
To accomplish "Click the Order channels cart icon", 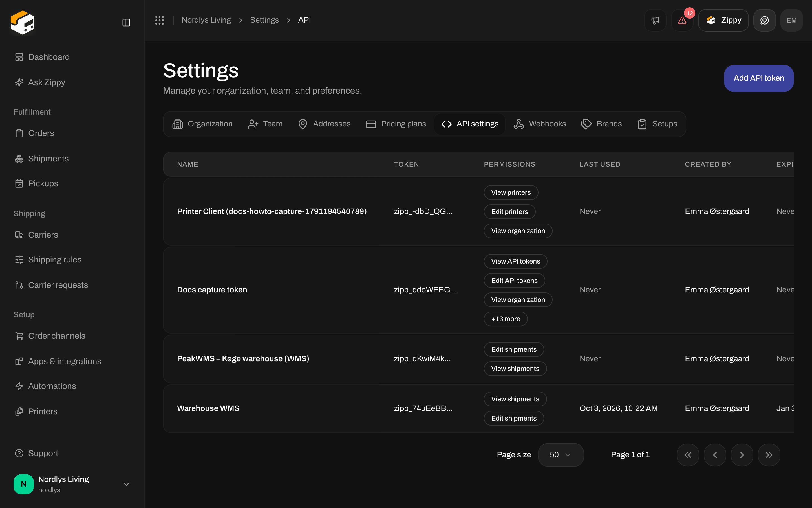I will coord(19,336).
